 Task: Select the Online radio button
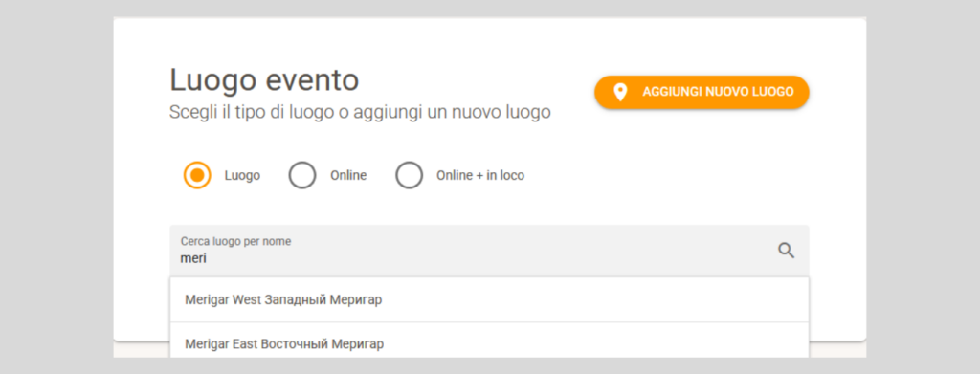coord(302,175)
